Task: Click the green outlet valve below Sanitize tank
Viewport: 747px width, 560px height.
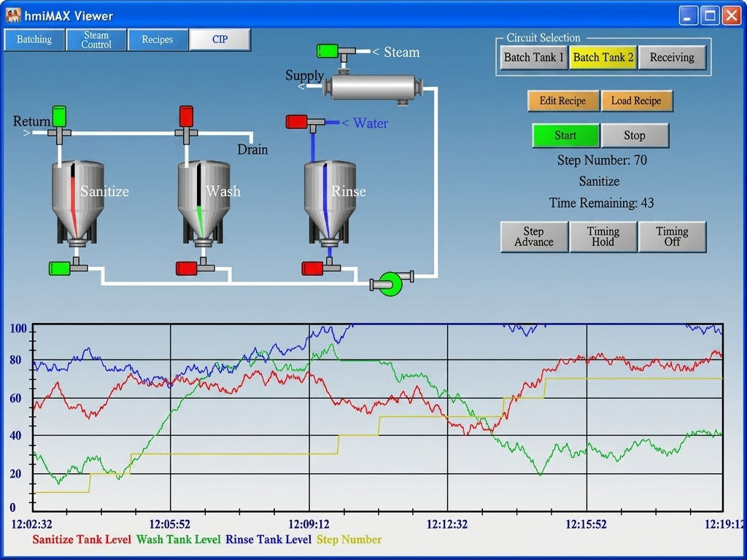Action: pos(60,268)
